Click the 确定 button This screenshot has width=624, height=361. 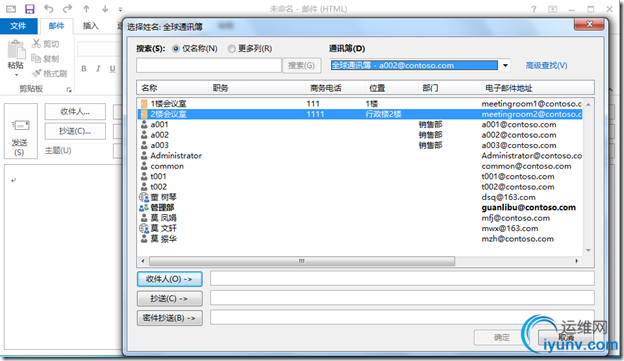pyautogui.click(x=501, y=337)
